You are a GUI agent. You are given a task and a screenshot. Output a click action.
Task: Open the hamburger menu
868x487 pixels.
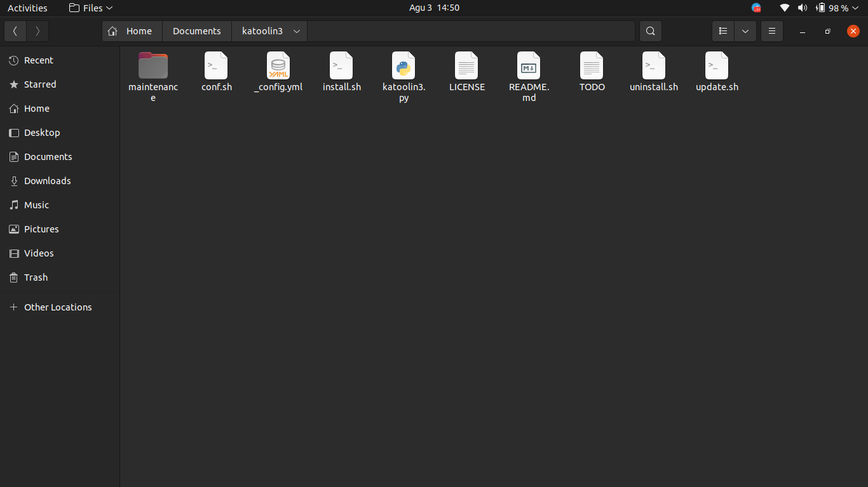(771, 30)
